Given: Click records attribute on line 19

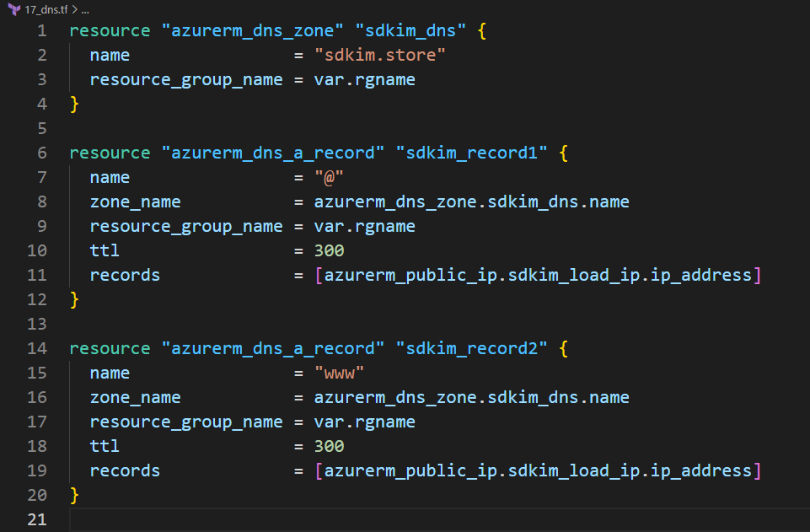Looking at the screenshot, I should pyautogui.click(x=125, y=471).
